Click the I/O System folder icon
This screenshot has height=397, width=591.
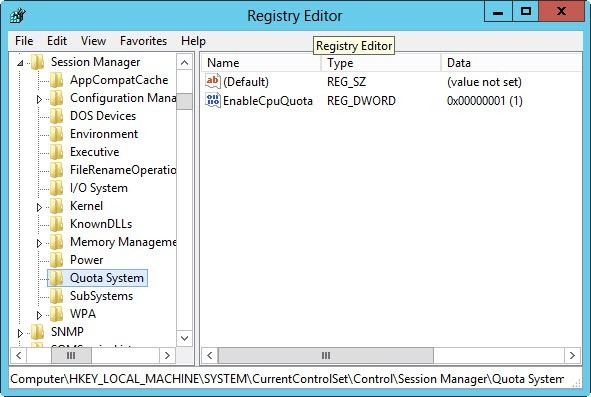[x=57, y=188]
